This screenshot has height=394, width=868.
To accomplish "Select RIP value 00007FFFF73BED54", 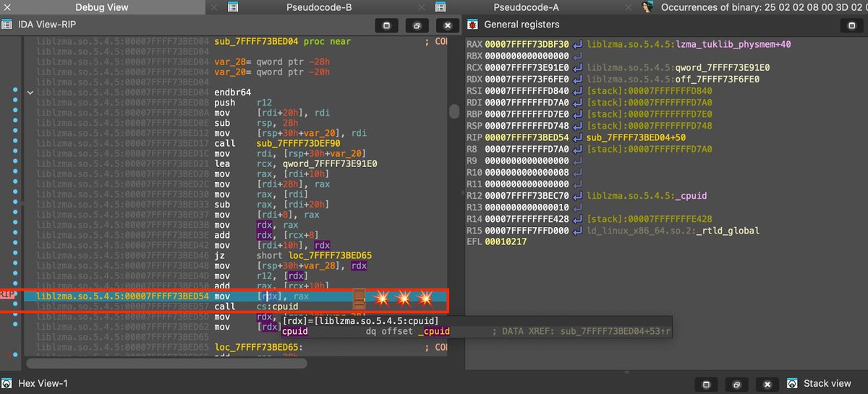I will [527, 137].
